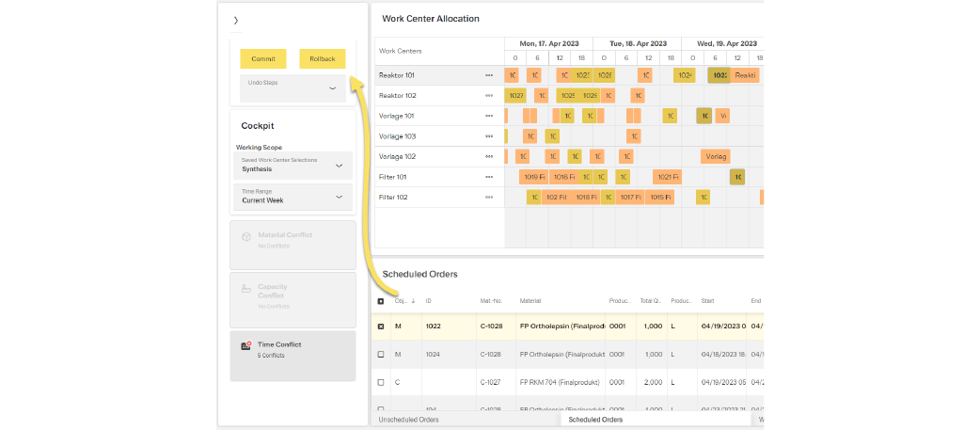Switch to the Unscheduled Orders tab
Viewport: 980px width, 430px height.
[x=408, y=420]
